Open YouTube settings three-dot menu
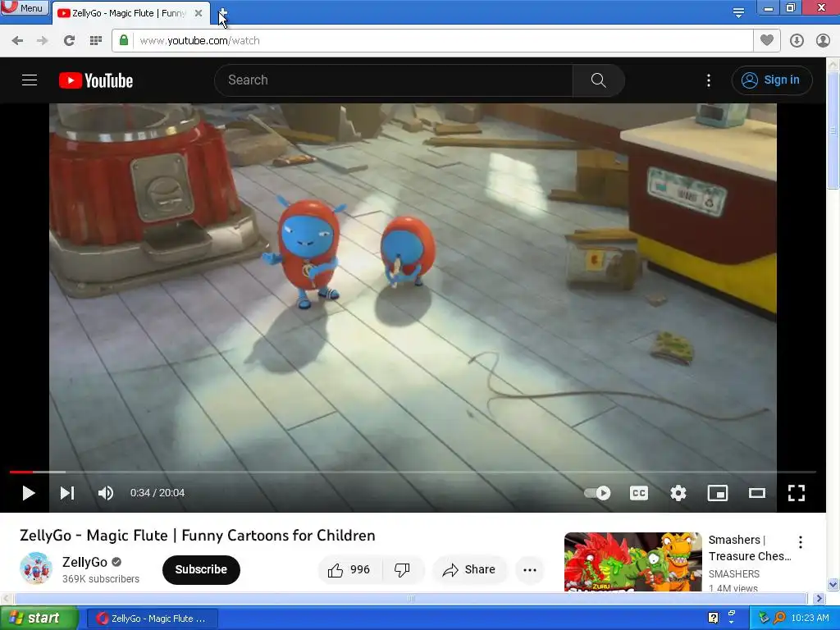This screenshot has width=840, height=630. tap(708, 80)
